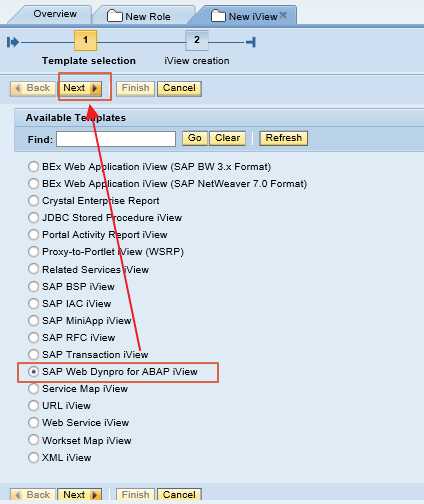Click the New iView folder icon

point(218,16)
